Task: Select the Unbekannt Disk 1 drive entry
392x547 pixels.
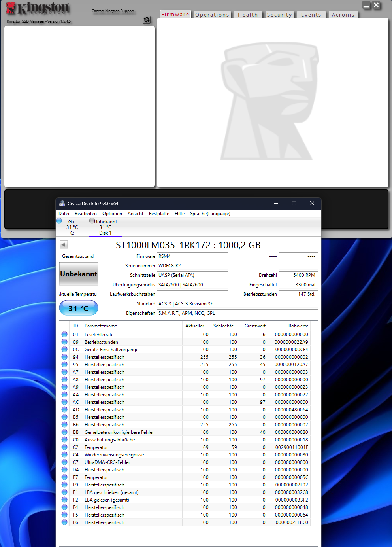Action: tap(106, 227)
